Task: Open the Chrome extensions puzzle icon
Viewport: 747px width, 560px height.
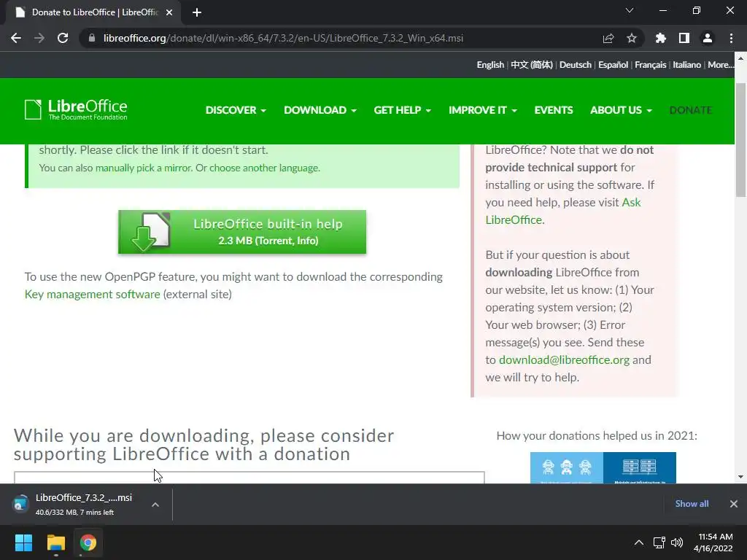Action: (x=660, y=38)
